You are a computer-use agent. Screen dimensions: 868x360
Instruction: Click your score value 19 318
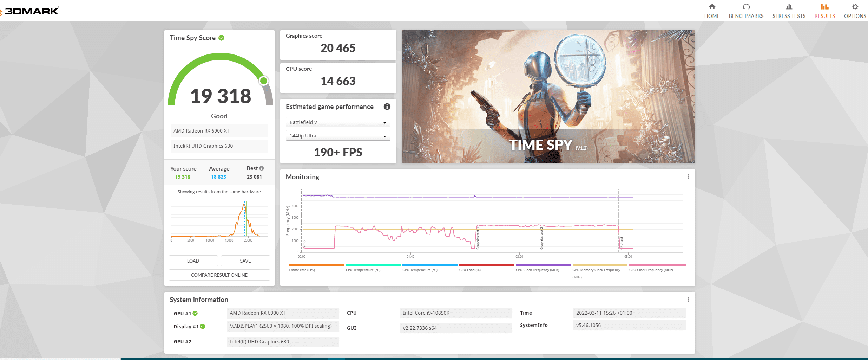[183, 177]
